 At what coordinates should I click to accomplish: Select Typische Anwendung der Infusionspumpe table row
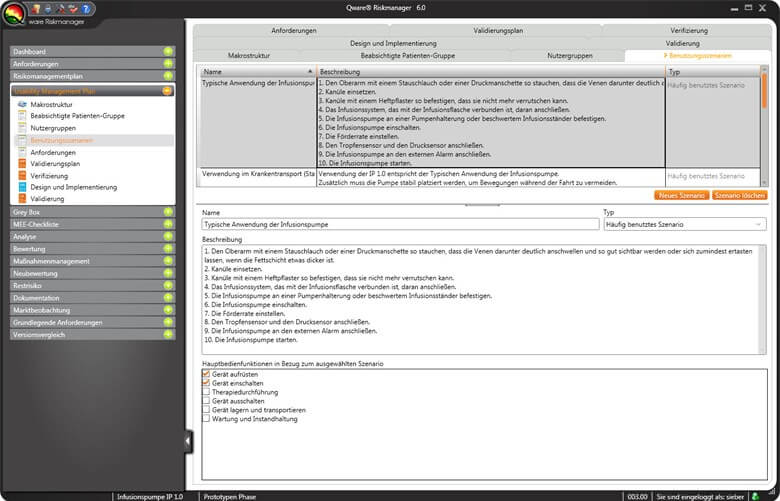480,122
